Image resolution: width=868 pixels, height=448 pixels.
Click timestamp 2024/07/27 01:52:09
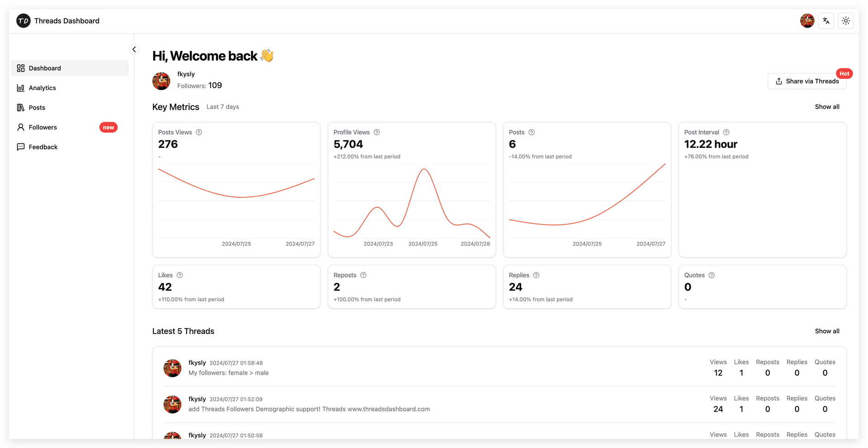coord(236,399)
